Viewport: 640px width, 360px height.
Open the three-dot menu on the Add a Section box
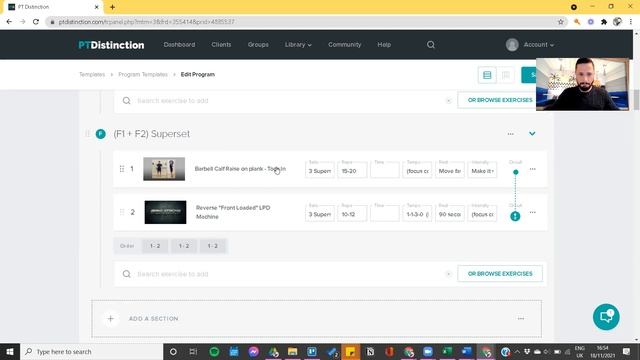521,318
